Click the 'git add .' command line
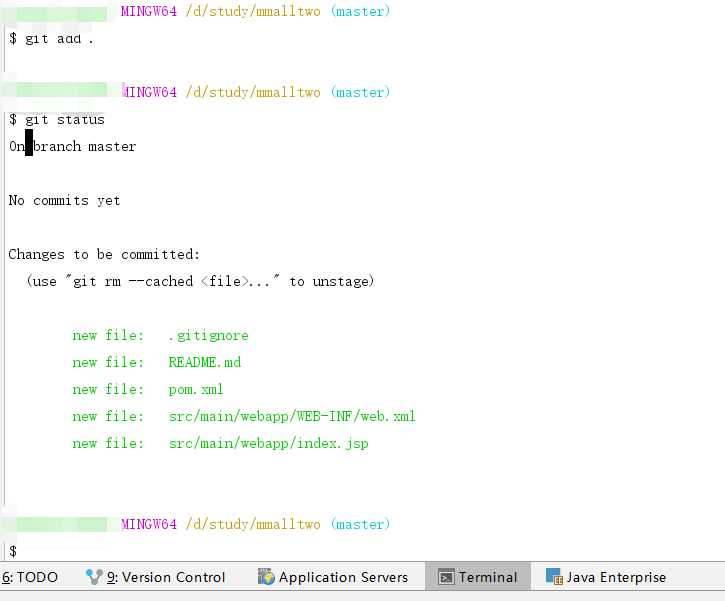The image size is (725, 601). (51, 39)
